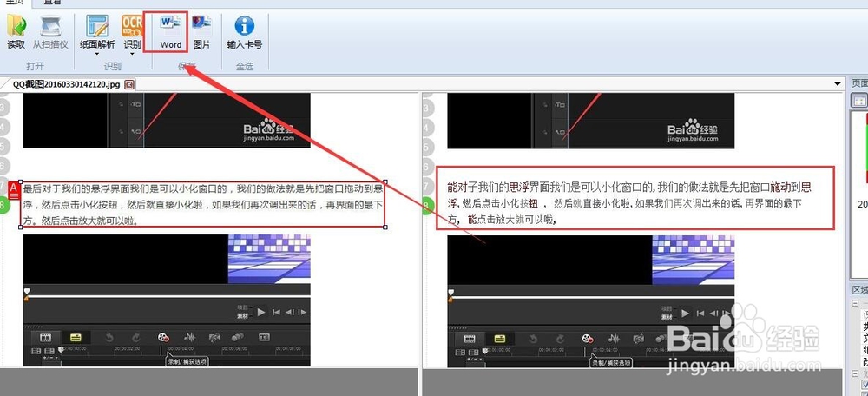This screenshot has height=396, width=868.
Task: Click the 读取 open file icon
Action: [x=16, y=26]
